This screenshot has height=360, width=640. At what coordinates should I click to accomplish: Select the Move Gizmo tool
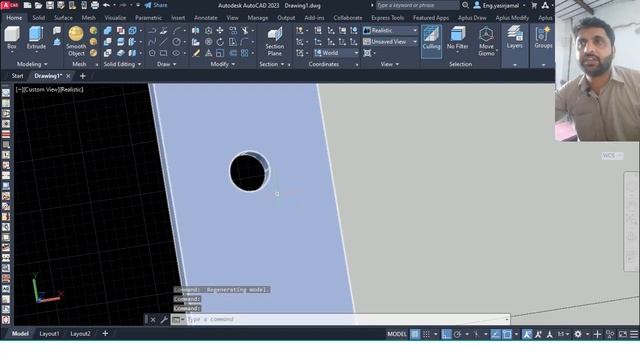486,41
